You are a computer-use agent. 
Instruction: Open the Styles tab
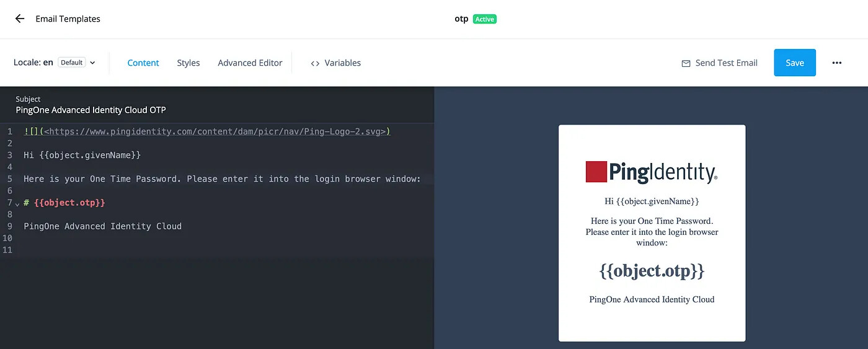[x=188, y=63]
